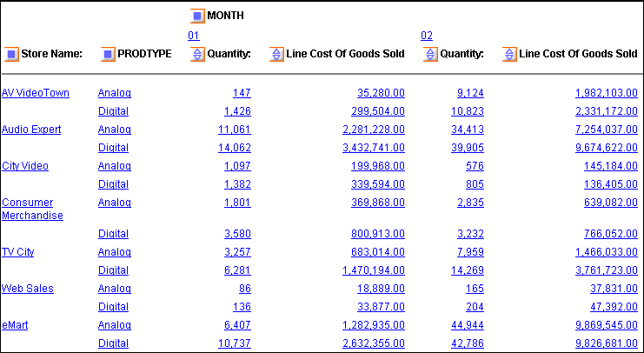Screen dimensions: 644x353
Task: Click quantity value 44,944
Action: (468, 325)
